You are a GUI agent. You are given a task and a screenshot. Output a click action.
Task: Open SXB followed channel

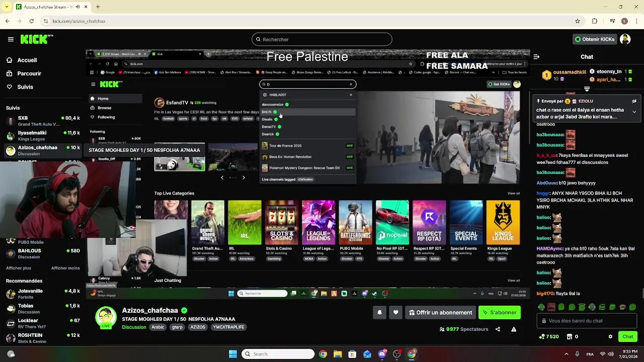(43, 121)
